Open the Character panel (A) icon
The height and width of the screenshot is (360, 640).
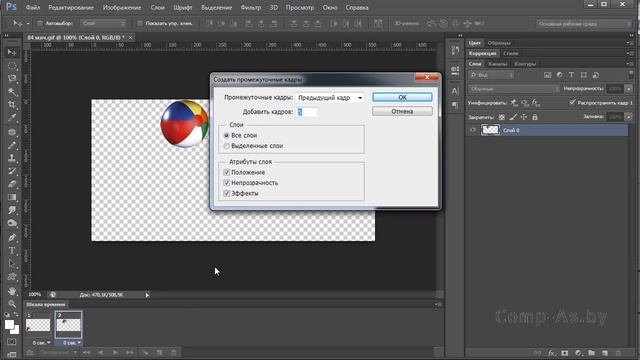tap(455, 91)
